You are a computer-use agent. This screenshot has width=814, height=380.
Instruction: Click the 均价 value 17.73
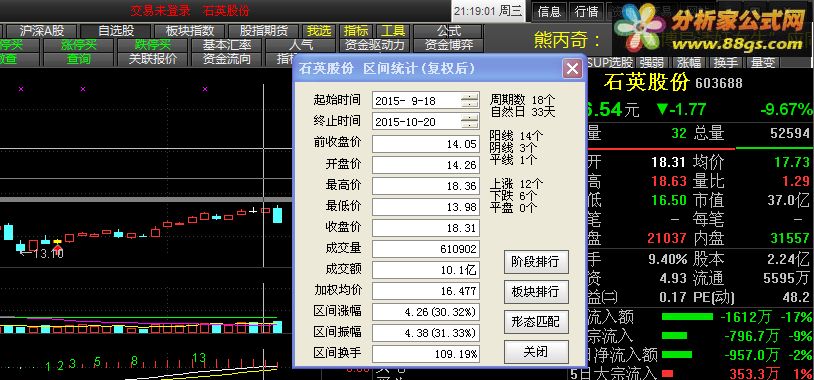(792, 162)
